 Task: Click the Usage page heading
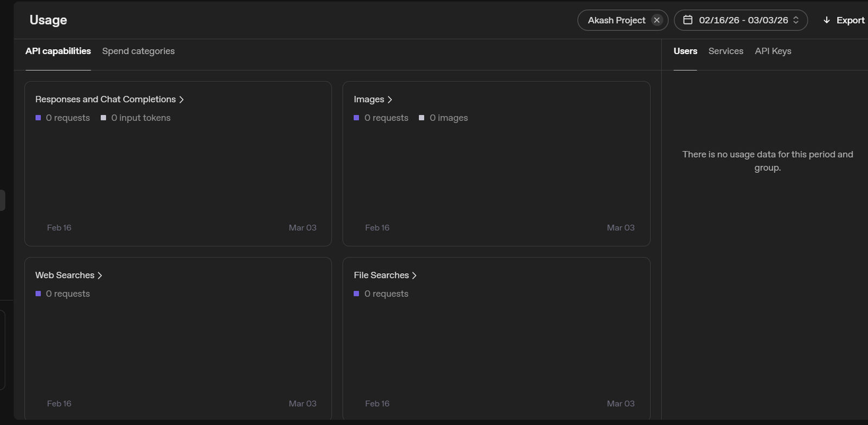48,20
